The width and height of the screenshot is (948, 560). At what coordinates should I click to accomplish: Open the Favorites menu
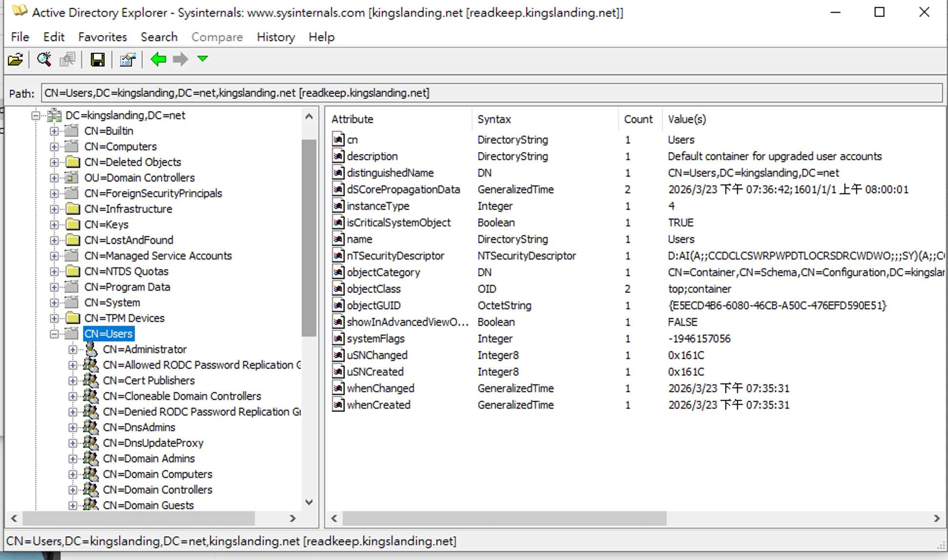(x=103, y=37)
